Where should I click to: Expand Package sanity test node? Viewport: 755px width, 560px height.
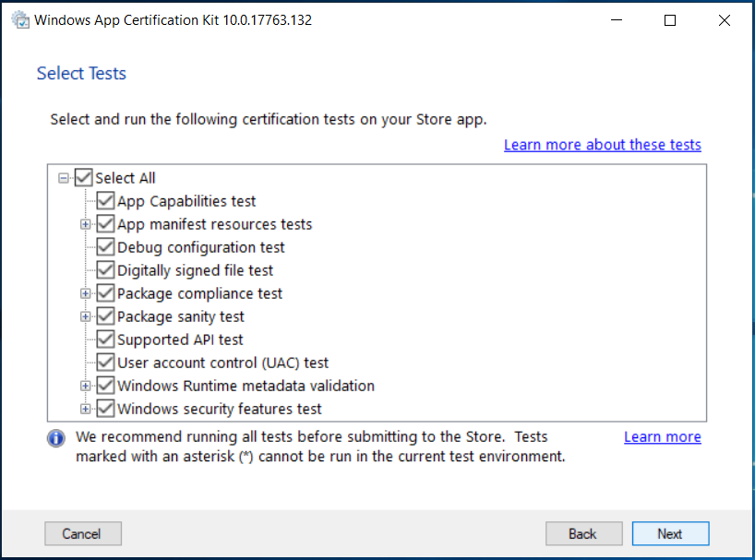[x=85, y=316]
